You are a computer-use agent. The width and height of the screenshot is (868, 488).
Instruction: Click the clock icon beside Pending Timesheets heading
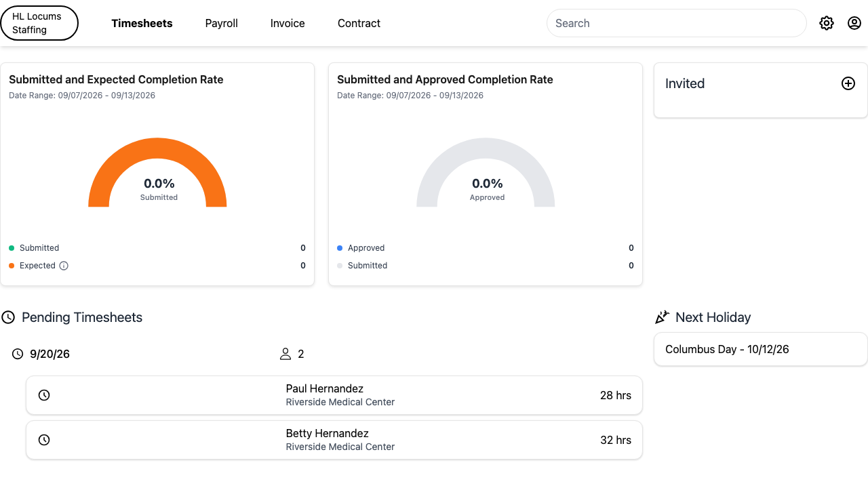[8, 317]
